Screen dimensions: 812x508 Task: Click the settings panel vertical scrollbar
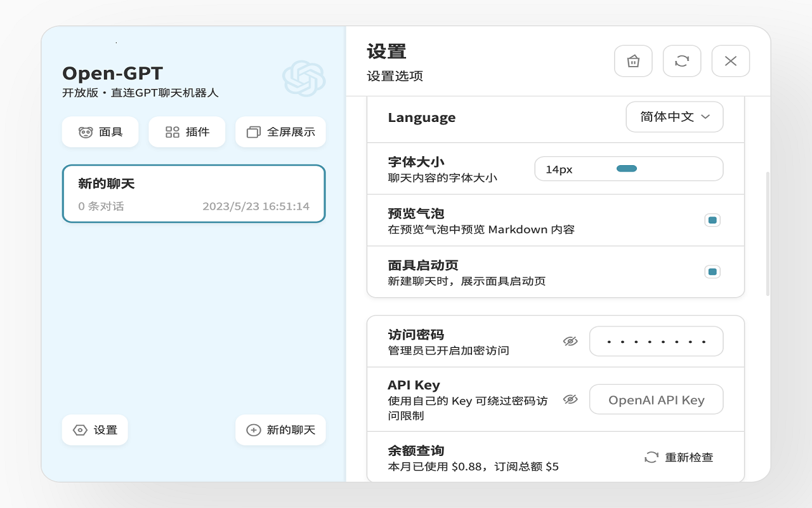(x=768, y=233)
